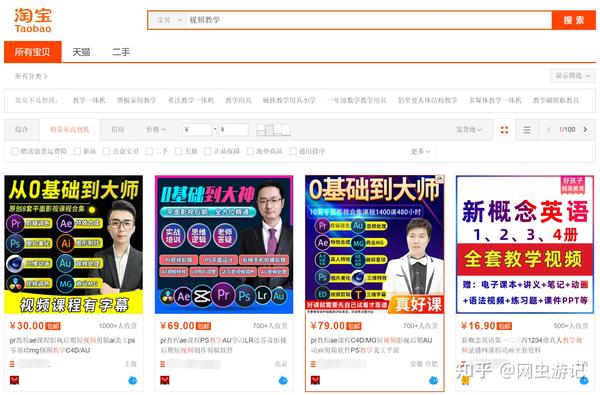Screen dimensions: 600x395
Task: Check the first filter checkbox (赠送退货运费险)
Action: click(x=15, y=151)
